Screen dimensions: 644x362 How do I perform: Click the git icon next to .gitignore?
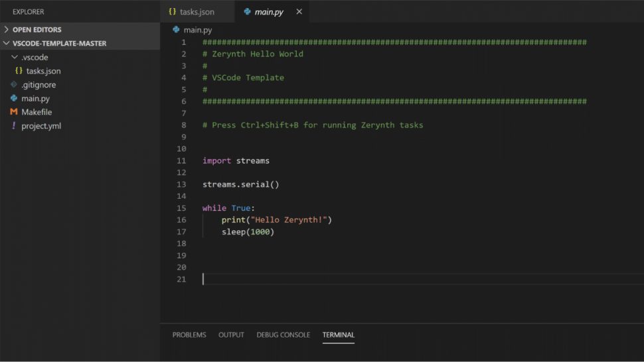[14, 84]
